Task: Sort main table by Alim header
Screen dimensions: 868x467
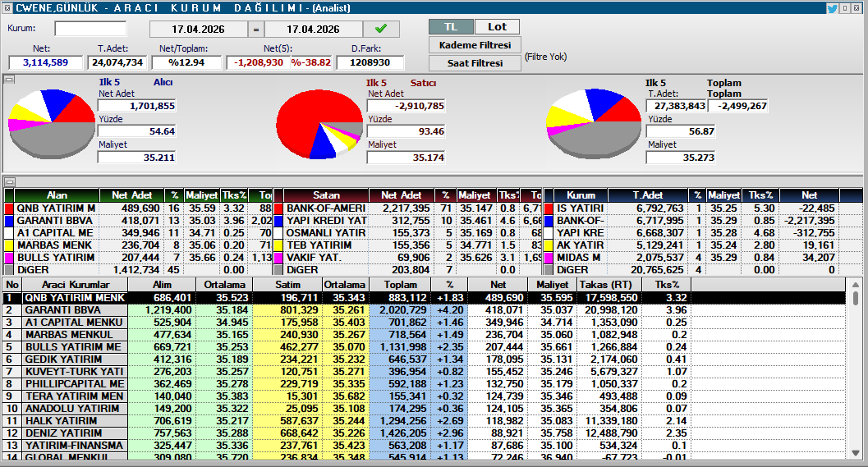Action: tap(162, 285)
